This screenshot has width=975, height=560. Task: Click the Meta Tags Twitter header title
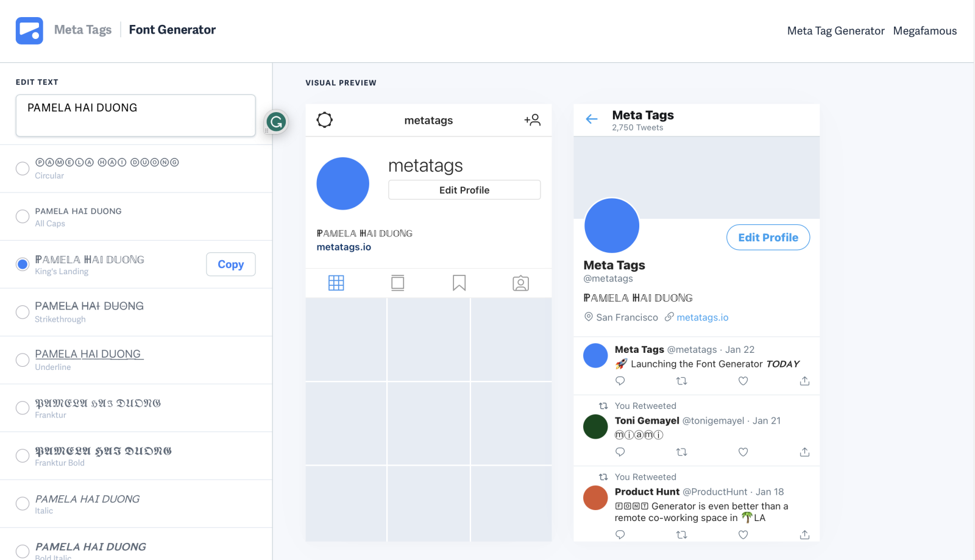point(643,115)
